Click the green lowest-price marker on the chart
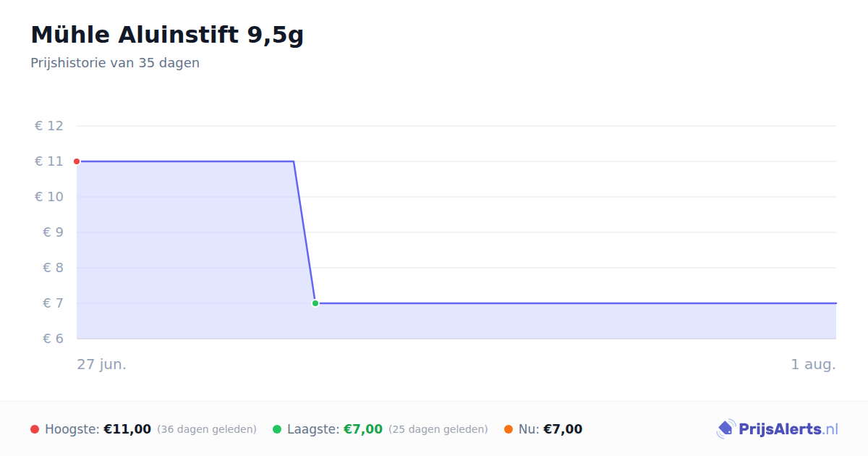 315,303
